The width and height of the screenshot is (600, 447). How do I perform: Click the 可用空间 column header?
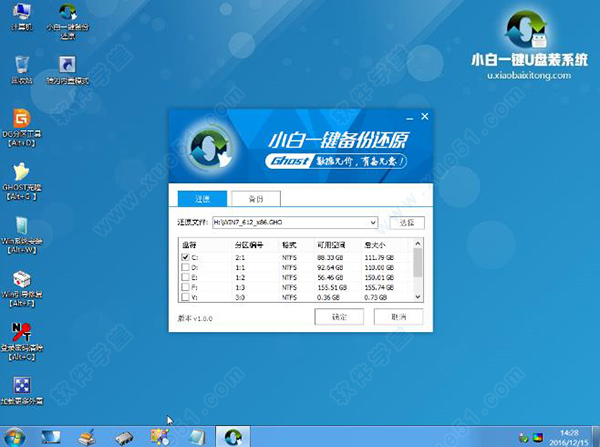pos(331,245)
